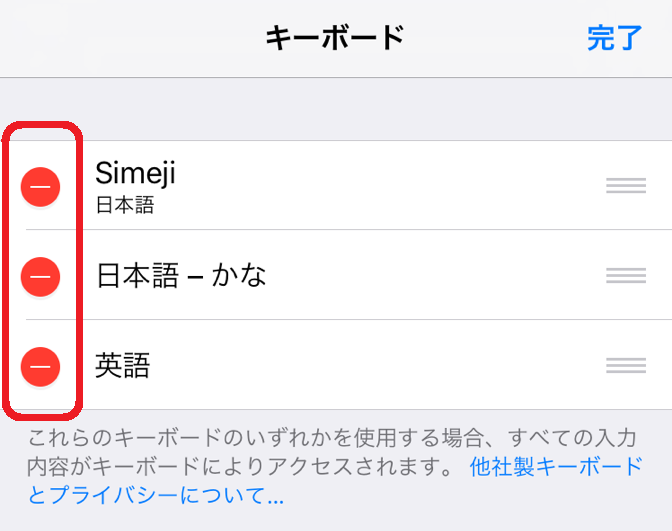Select the Simeji keyboard name

135,174
